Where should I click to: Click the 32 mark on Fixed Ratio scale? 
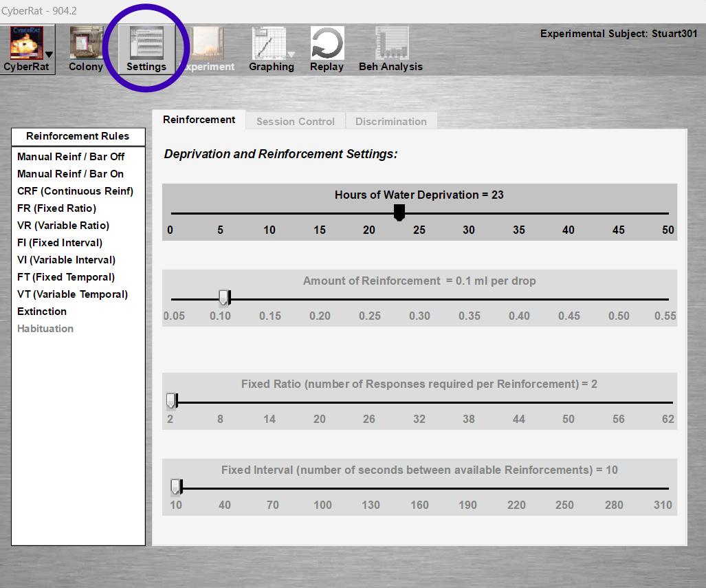click(419, 419)
